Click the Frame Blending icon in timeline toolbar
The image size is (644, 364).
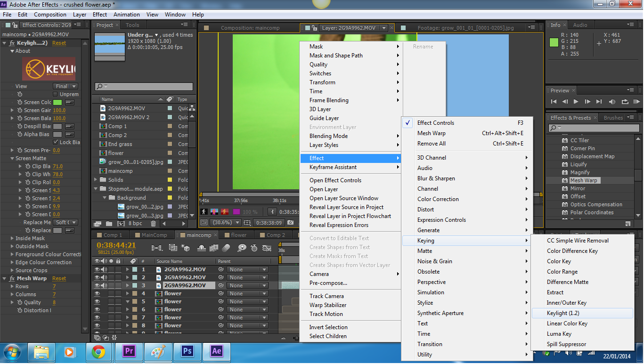[x=214, y=247]
